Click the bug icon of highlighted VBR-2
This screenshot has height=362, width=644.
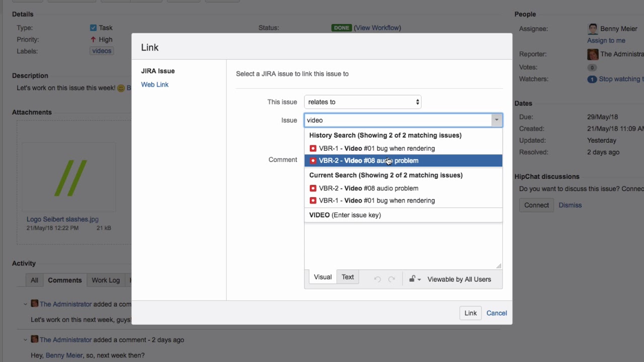click(x=313, y=160)
